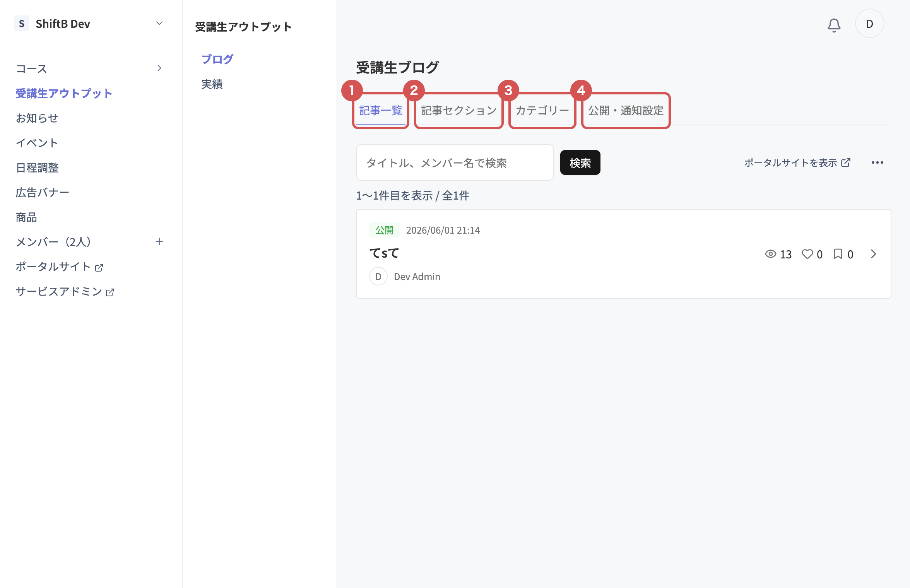Click the date 2026/06/01 21:14
The image size is (910, 588).
(443, 230)
